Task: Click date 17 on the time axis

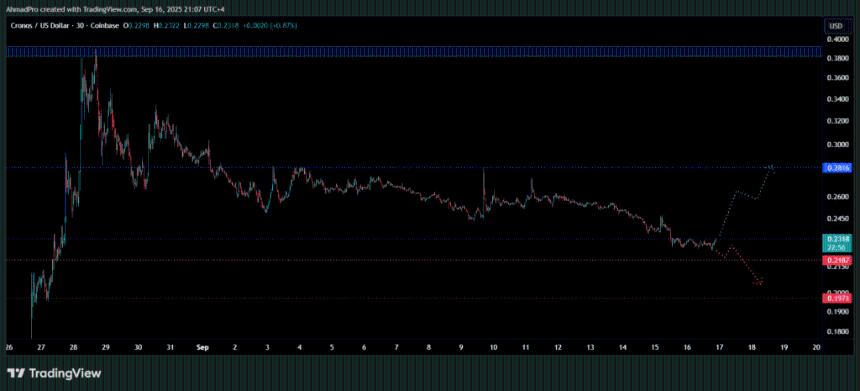Action: [720, 347]
